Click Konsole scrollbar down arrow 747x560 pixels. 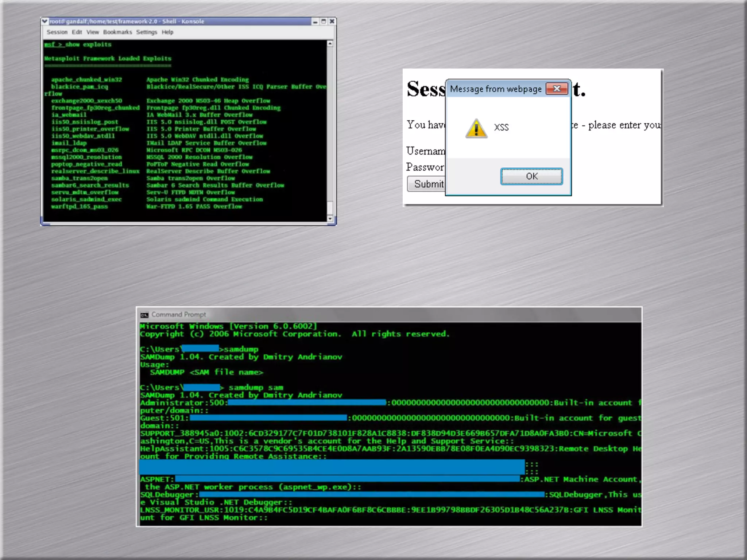(x=330, y=218)
